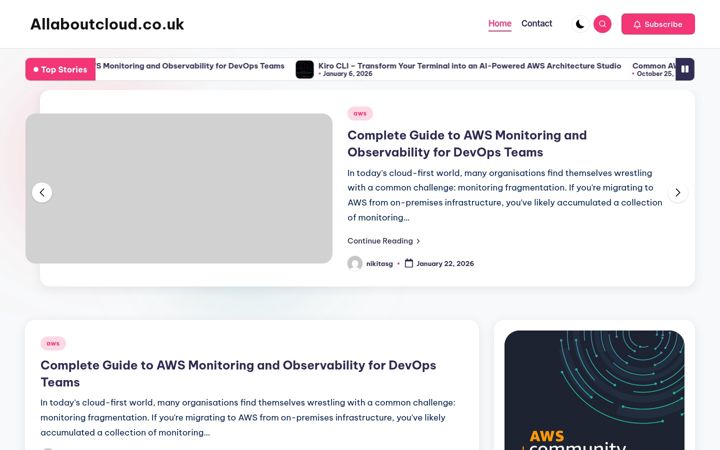Click the January 6, 2026 ticker date
The width and height of the screenshot is (720, 450).
(x=347, y=73)
